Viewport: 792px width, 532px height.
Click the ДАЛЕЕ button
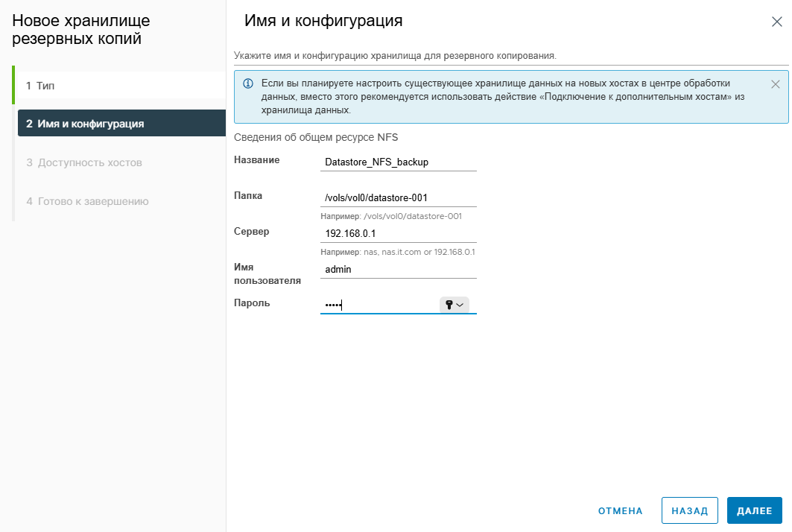(x=754, y=511)
